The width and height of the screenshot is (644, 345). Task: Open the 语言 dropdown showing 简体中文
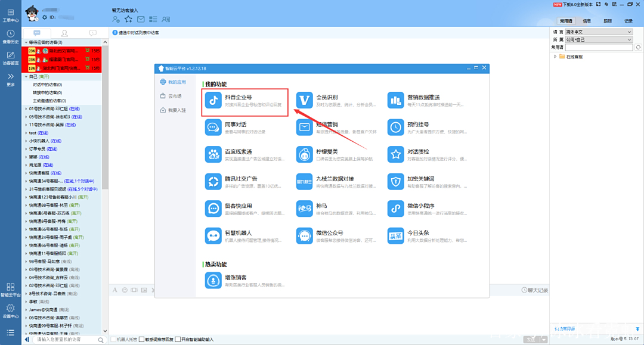point(599,32)
